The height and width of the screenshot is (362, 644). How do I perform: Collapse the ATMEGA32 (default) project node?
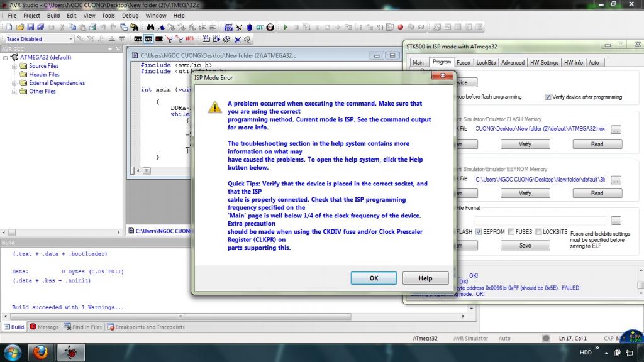5,57
